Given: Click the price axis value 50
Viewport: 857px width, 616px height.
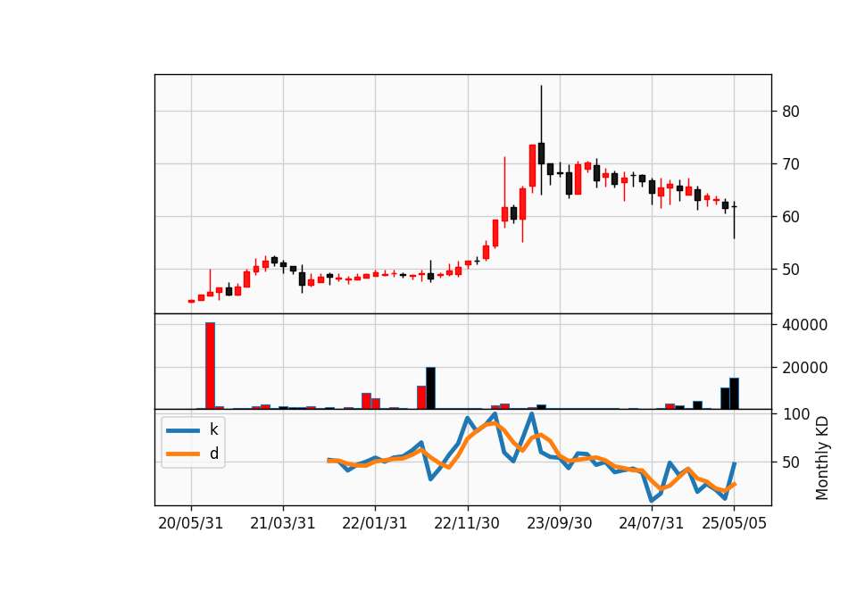Looking at the screenshot, I should pyautogui.click(x=791, y=270).
